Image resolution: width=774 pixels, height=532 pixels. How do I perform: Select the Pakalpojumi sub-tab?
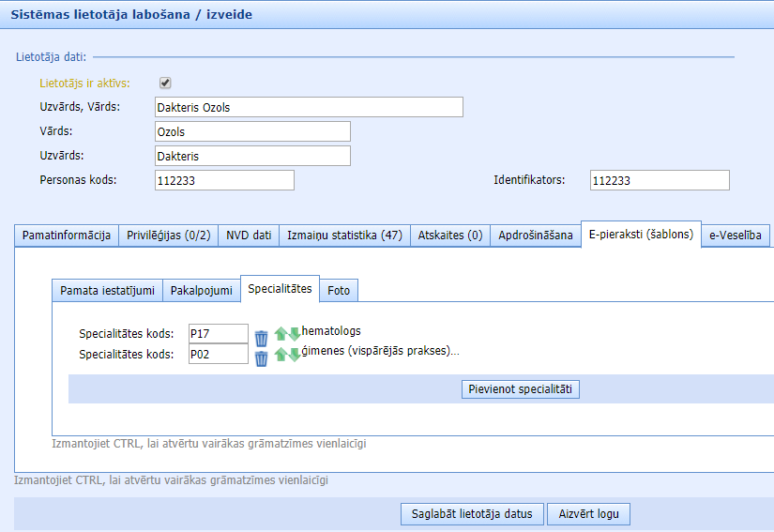click(x=202, y=291)
